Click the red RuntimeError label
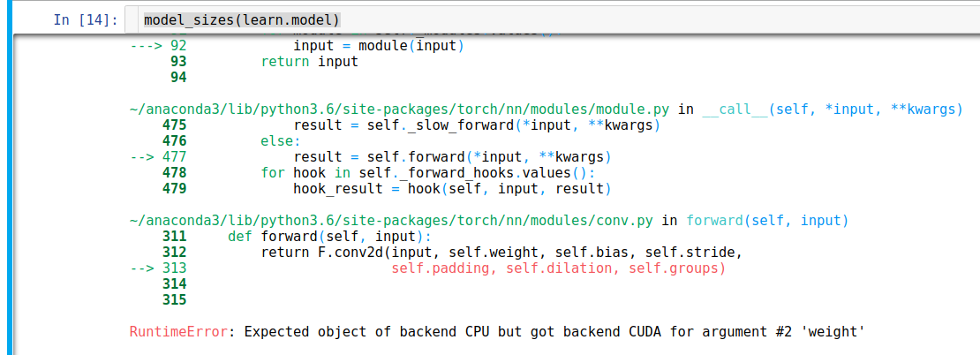 tap(178, 332)
